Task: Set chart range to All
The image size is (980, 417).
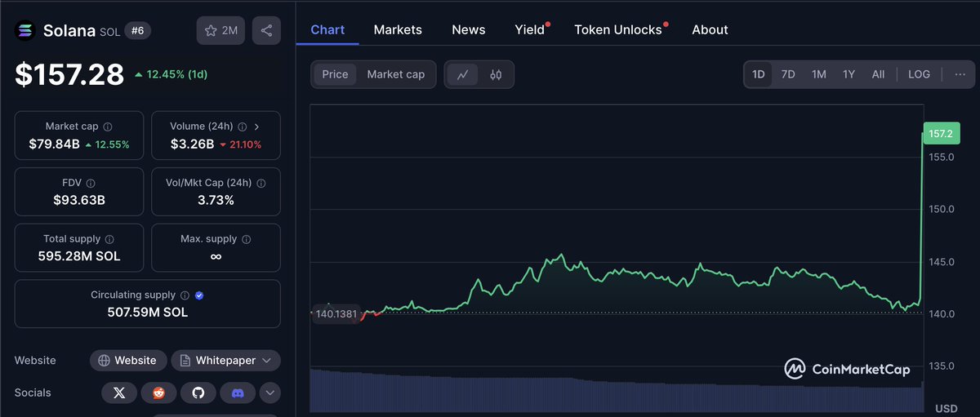Action: [878, 74]
